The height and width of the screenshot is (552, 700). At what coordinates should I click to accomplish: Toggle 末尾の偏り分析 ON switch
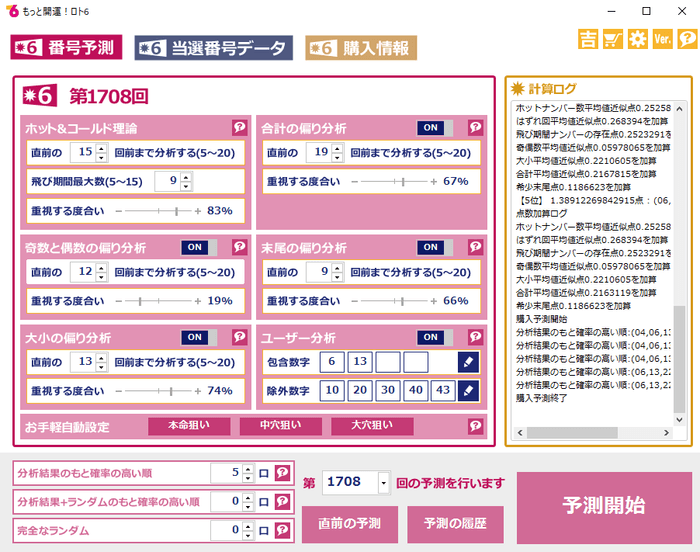435,247
